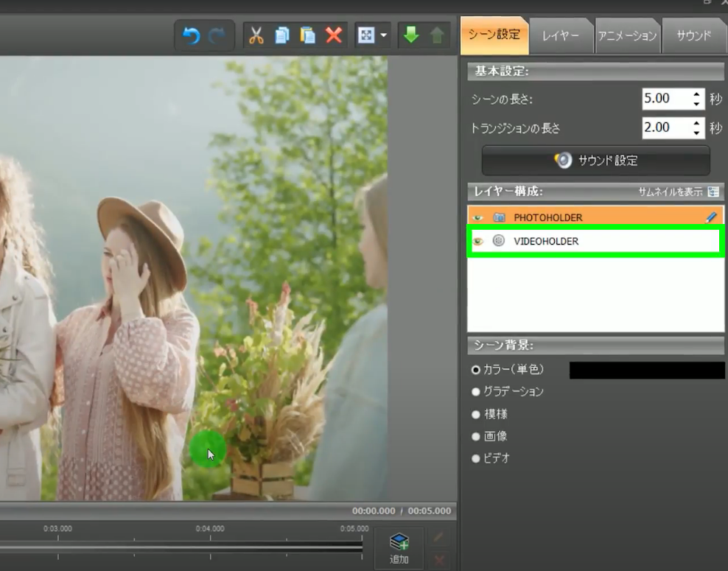Select ビデオ as scene background
This screenshot has height=571, width=728.
point(476,458)
